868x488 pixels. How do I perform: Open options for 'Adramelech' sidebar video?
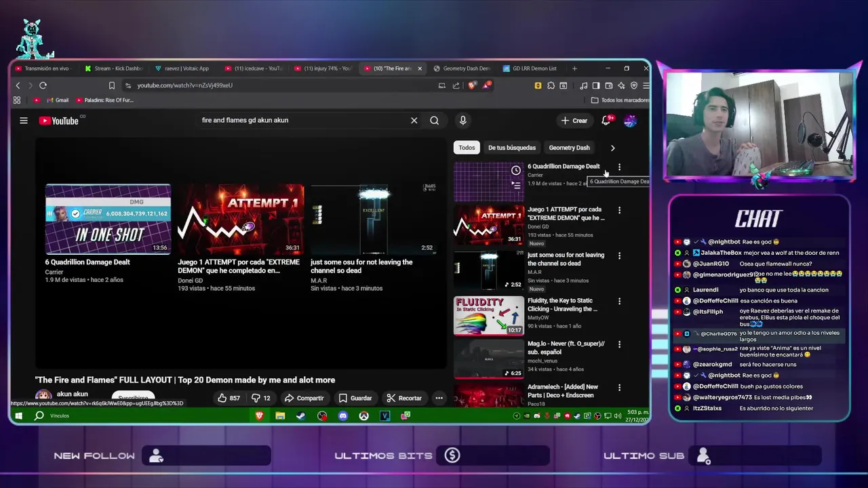pyautogui.click(x=619, y=388)
